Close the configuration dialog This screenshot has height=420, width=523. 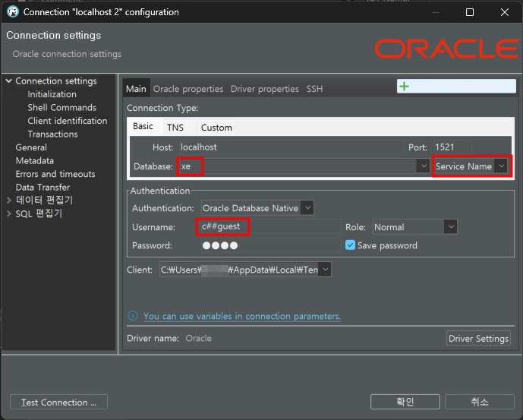(505, 12)
